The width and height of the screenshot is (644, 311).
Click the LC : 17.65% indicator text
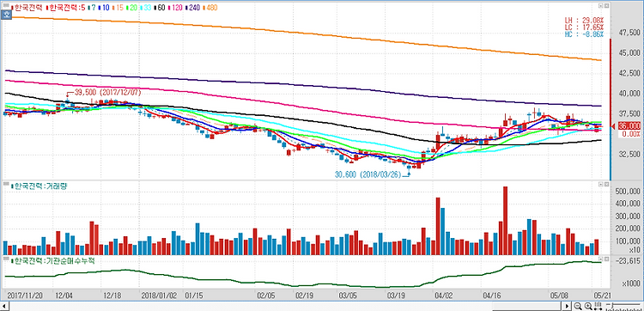pos(584,27)
